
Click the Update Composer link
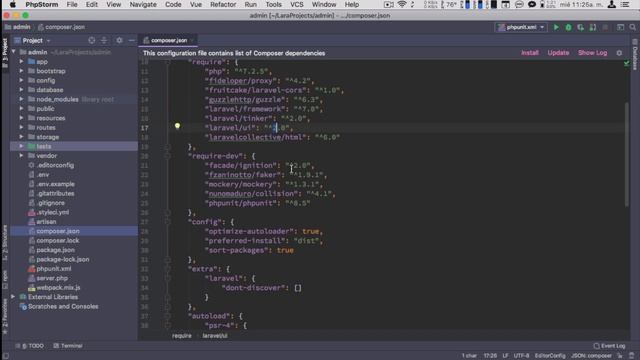tap(558, 53)
